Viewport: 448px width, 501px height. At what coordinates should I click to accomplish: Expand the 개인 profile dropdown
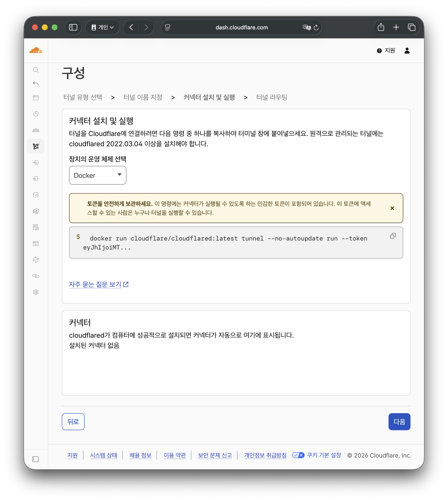[102, 27]
